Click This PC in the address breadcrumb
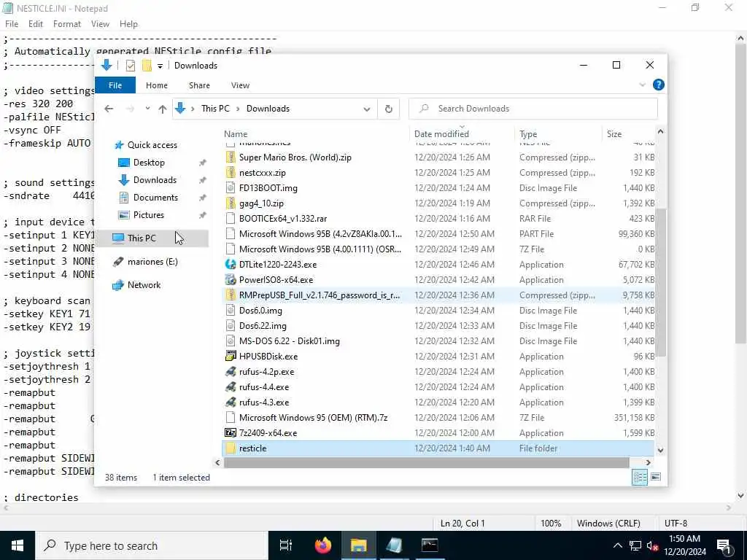 pos(215,109)
